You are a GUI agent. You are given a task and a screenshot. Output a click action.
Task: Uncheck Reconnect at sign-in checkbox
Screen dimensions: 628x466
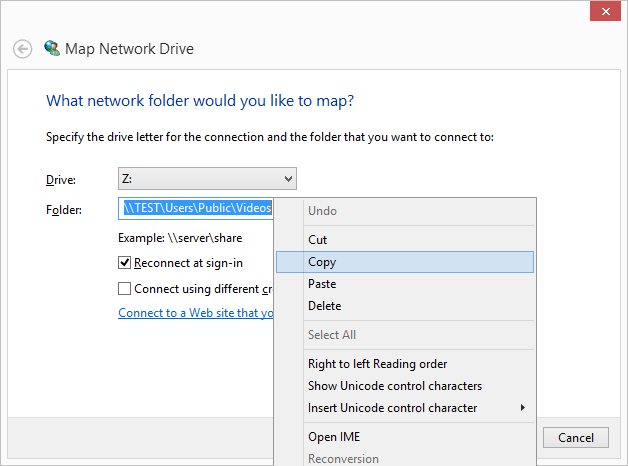[x=125, y=263]
